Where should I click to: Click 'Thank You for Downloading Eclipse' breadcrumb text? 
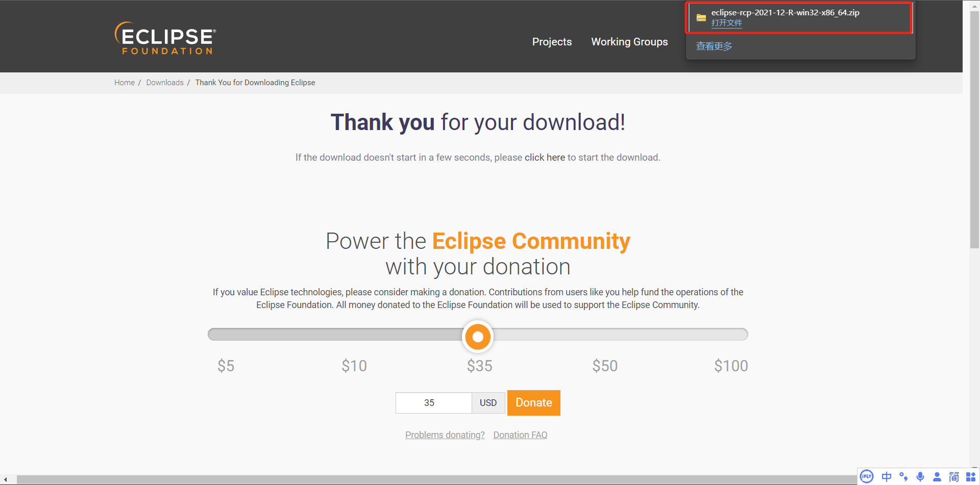point(255,83)
